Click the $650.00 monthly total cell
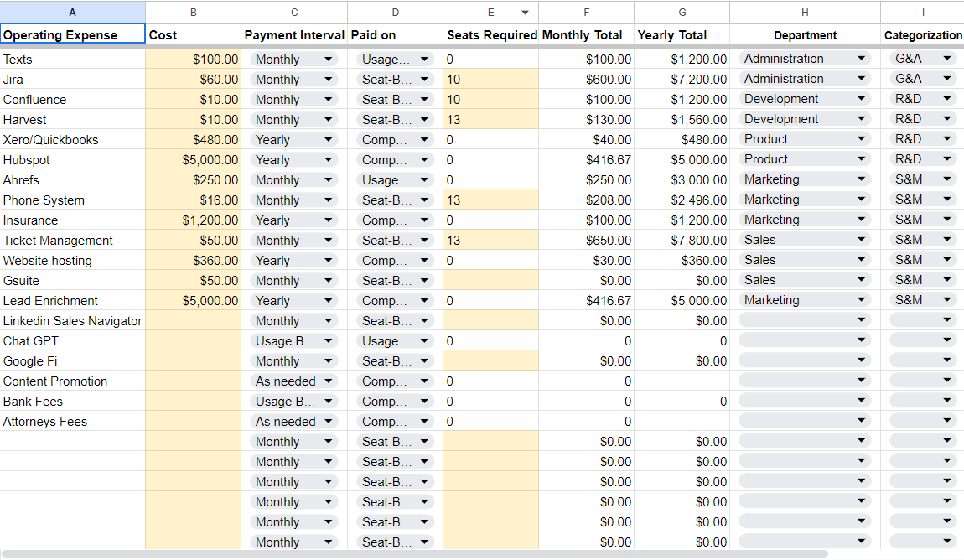The width and height of the screenshot is (964, 560). (587, 241)
